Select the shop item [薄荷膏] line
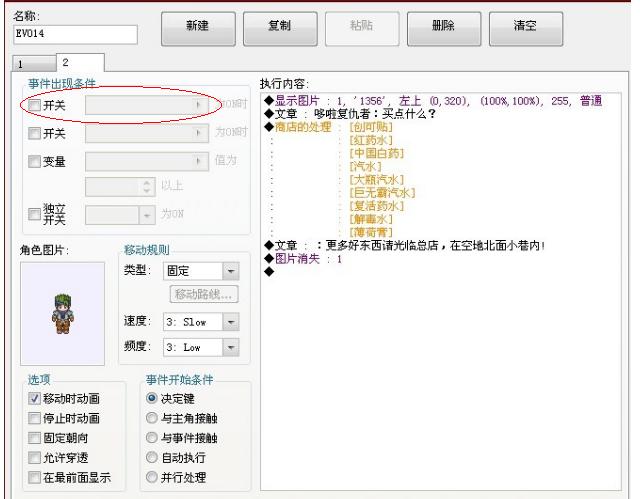This screenshot has width=640, height=499. tap(371, 232)
